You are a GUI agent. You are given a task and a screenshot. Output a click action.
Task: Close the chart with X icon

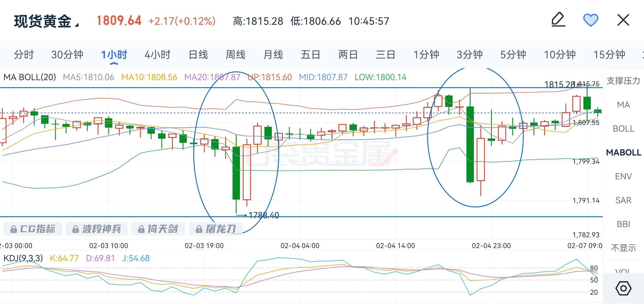tap(623, 20)
